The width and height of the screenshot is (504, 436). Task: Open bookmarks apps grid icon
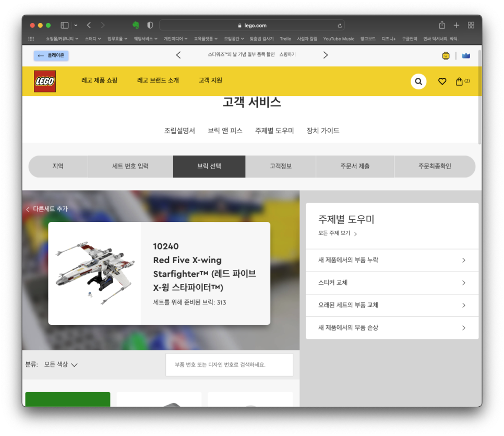point(31,39)
